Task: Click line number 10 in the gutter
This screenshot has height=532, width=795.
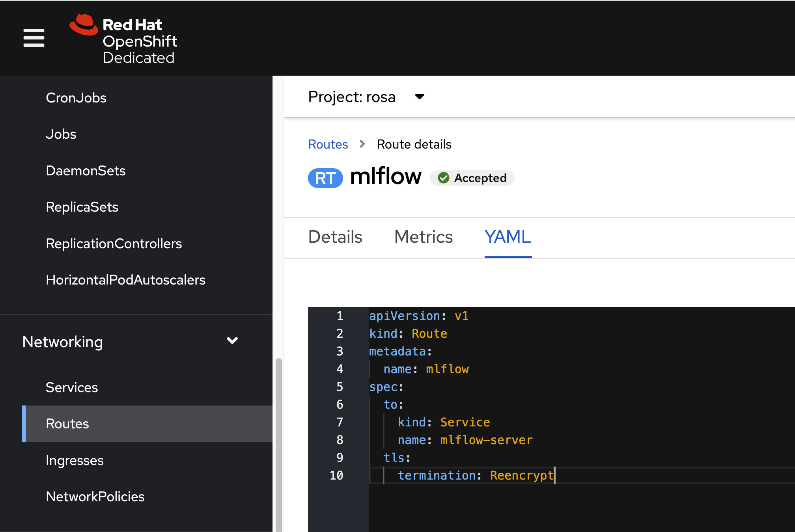Action: coord(336,476)
